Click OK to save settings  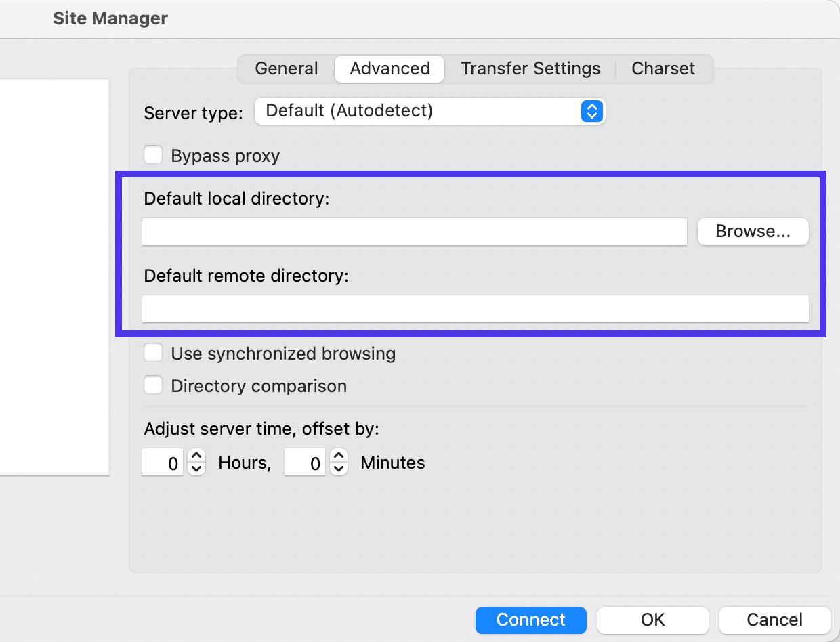coord(652,620)
